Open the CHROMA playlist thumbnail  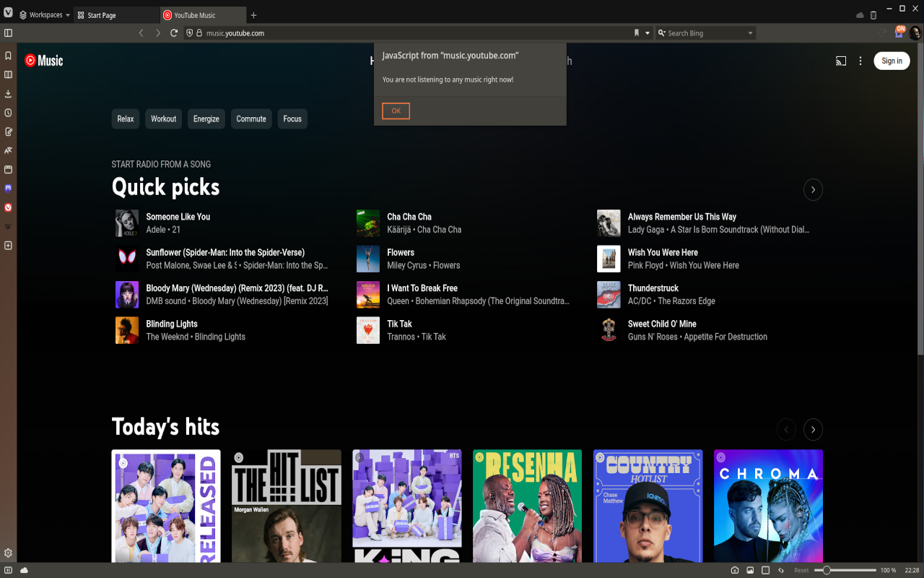click(x=768, y=506)
